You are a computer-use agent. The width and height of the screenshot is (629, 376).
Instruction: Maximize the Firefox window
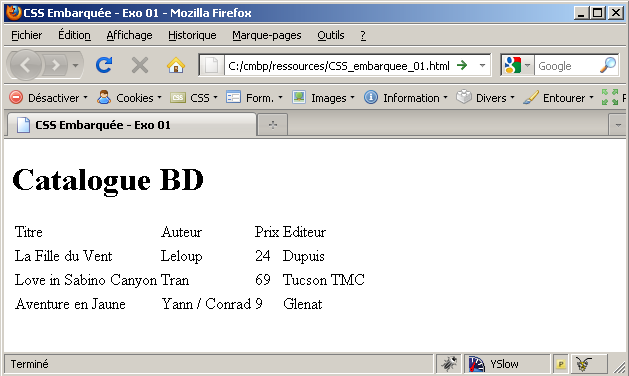(598, 13)
